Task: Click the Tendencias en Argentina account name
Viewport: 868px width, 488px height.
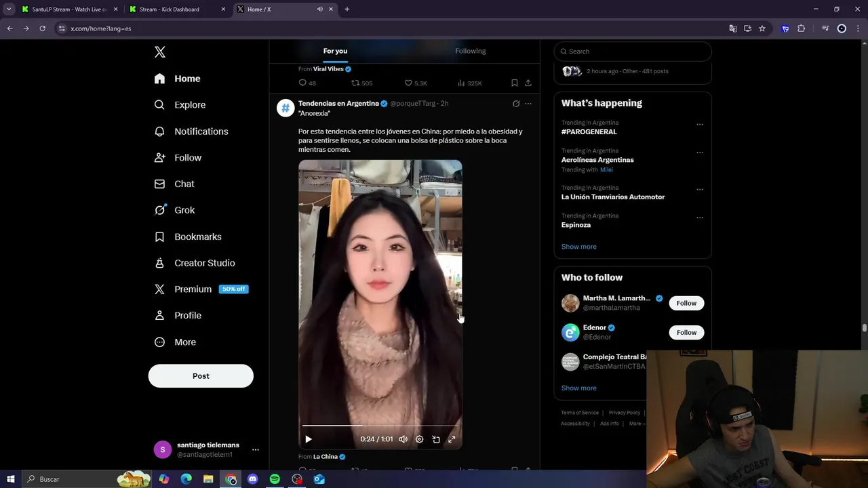Action: coord(338,104)
